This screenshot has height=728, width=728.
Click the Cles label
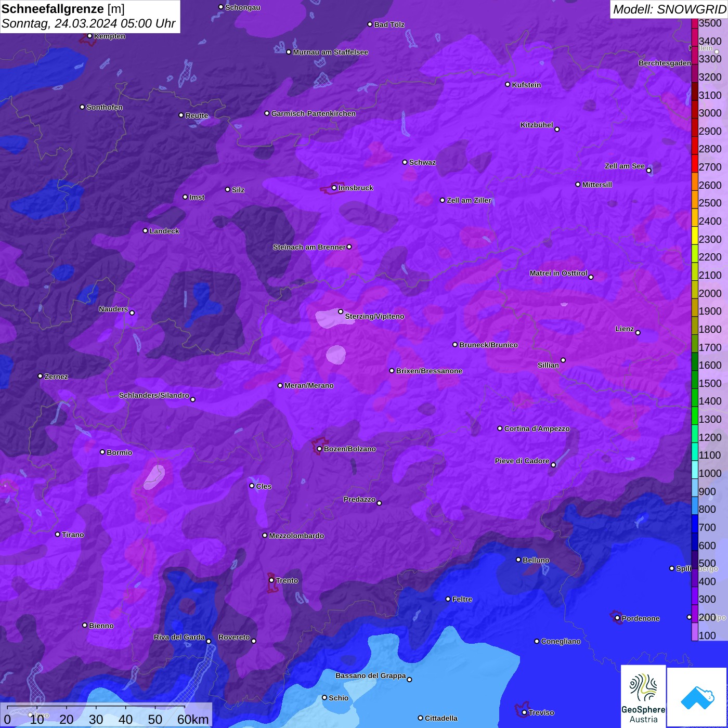(x=264, y=486)
